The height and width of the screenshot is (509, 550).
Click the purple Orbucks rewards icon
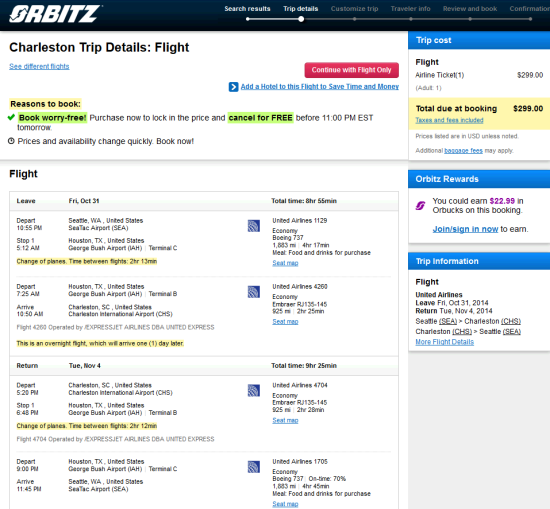[x=421, y=206]
